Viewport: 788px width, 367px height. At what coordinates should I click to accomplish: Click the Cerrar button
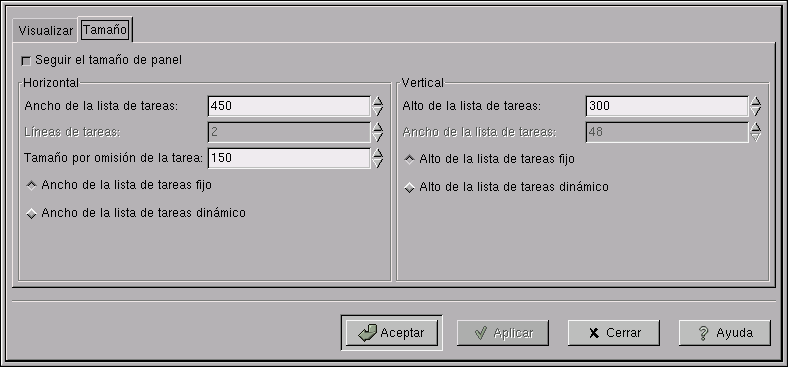pos(614,333)
